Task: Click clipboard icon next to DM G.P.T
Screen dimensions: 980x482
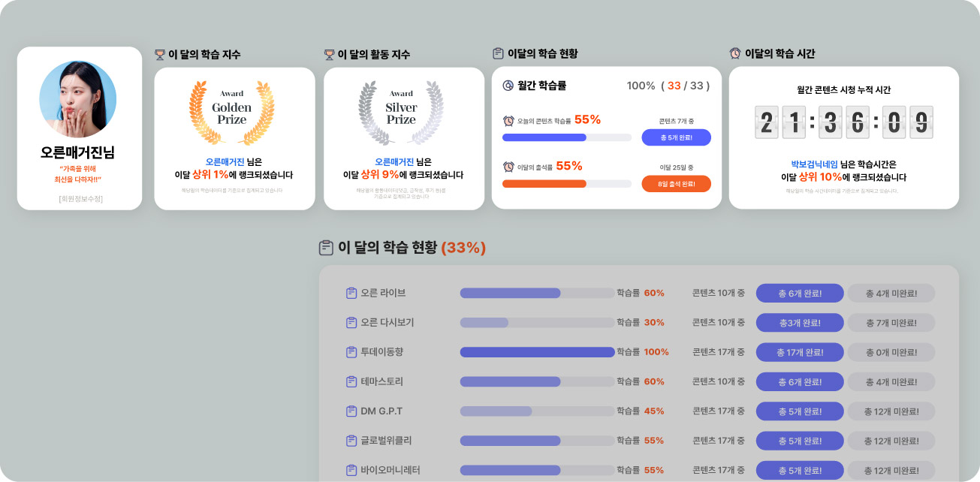Action: pyautogui.click(x=351, y=411)
